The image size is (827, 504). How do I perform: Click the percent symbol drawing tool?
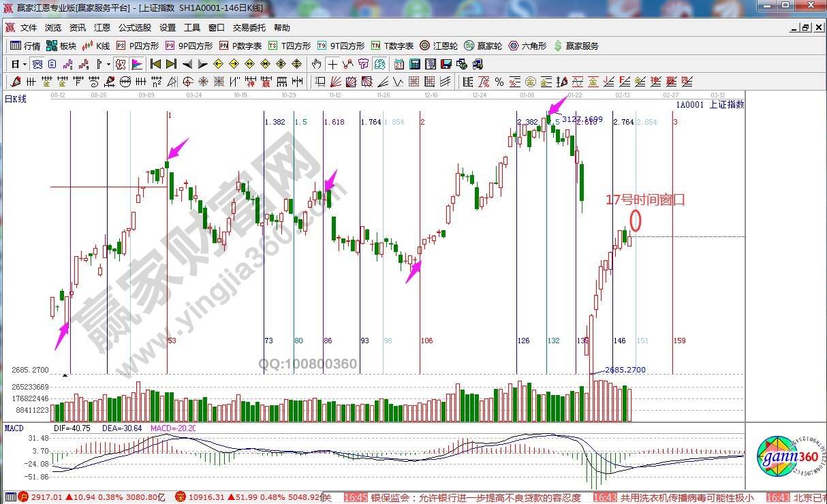point(499,82)
